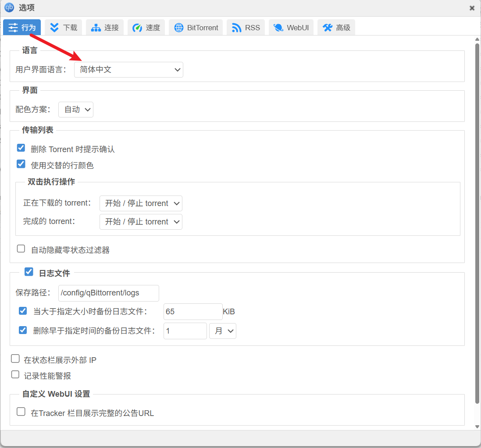481x448 pixels.
Task: Open the 用户界面语言 dropdown
Action: pos(128,70)
